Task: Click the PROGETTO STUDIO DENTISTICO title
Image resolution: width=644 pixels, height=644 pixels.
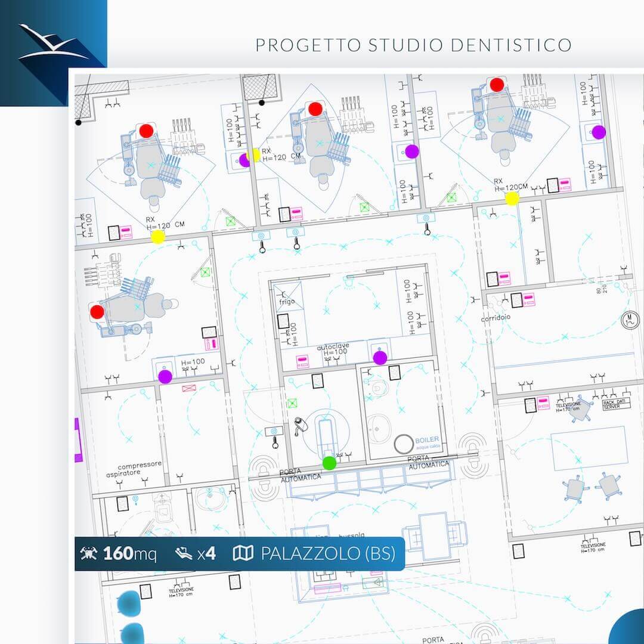Action: click(413, 45)
